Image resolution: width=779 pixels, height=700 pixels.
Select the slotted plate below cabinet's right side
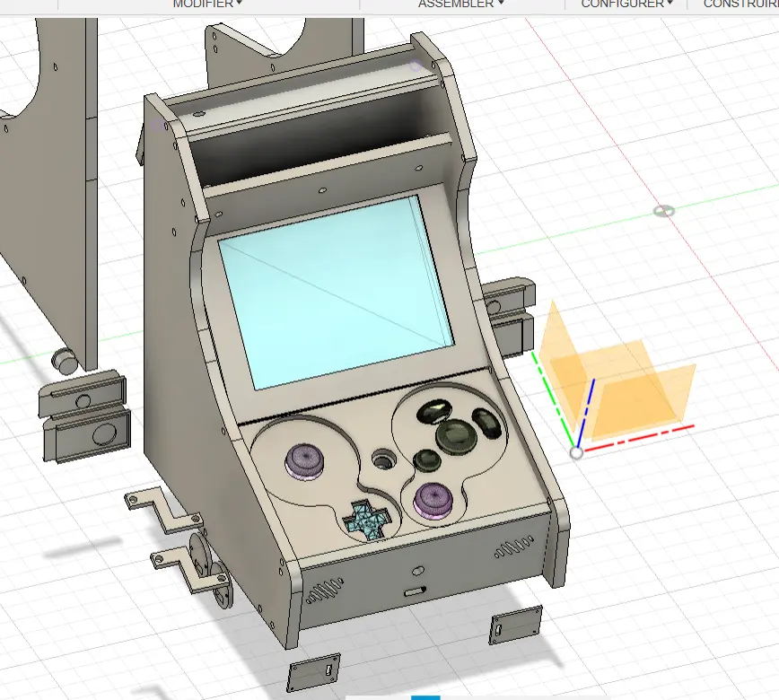point(516,625)
